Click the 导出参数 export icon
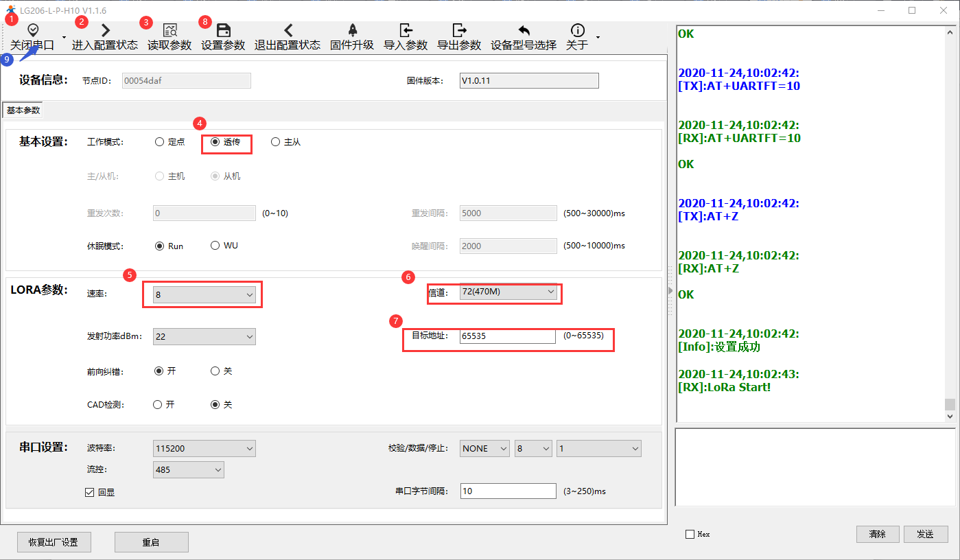960x560 pixels. (459, 30)
